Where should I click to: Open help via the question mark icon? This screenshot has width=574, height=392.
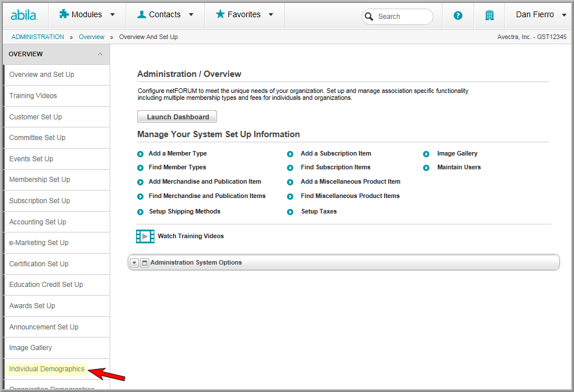[457, 15]
